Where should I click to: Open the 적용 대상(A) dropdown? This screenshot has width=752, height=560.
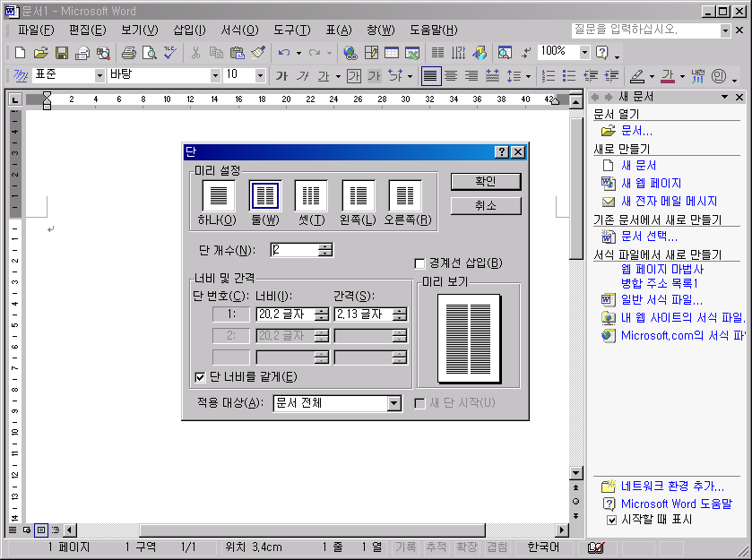(393, 404)
